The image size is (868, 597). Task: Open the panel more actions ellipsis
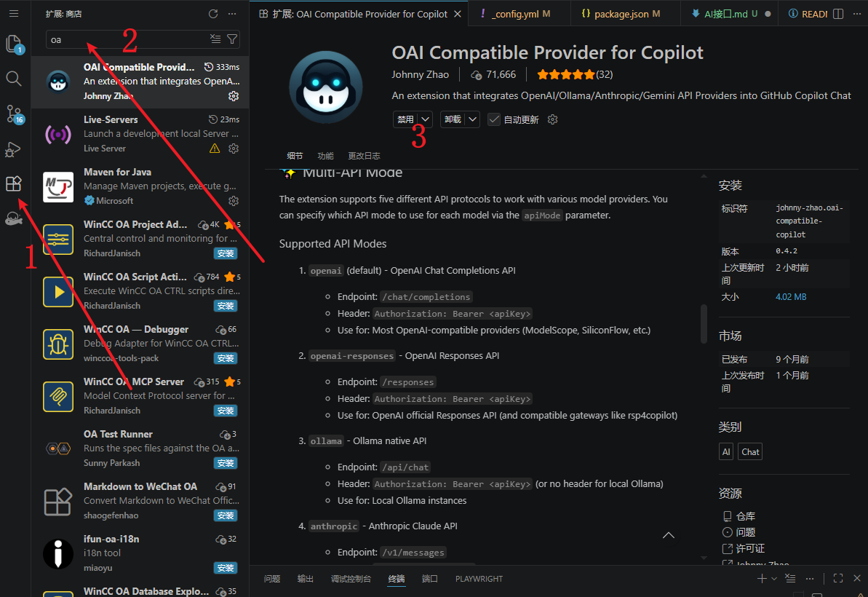810,578
